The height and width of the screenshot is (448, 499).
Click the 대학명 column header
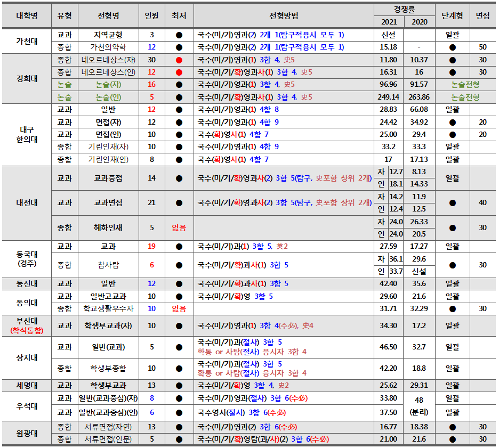coord(27,15)
